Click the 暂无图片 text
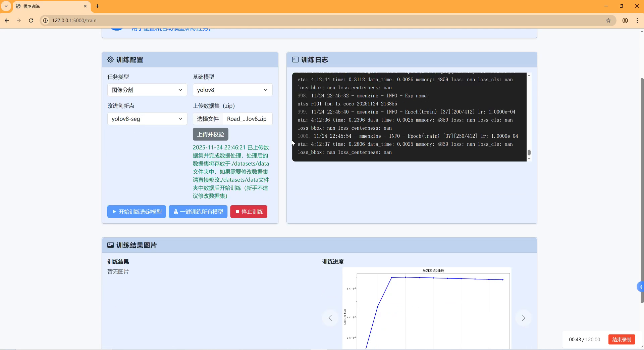This screenshot has height=350, width=644. click(x=118, y=272)
